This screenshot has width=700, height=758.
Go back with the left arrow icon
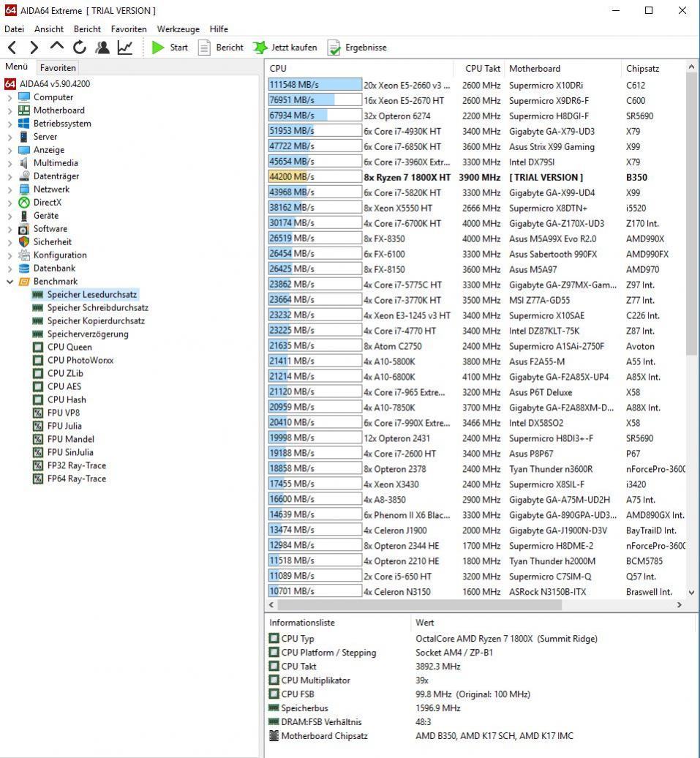[x=12, y=48]
